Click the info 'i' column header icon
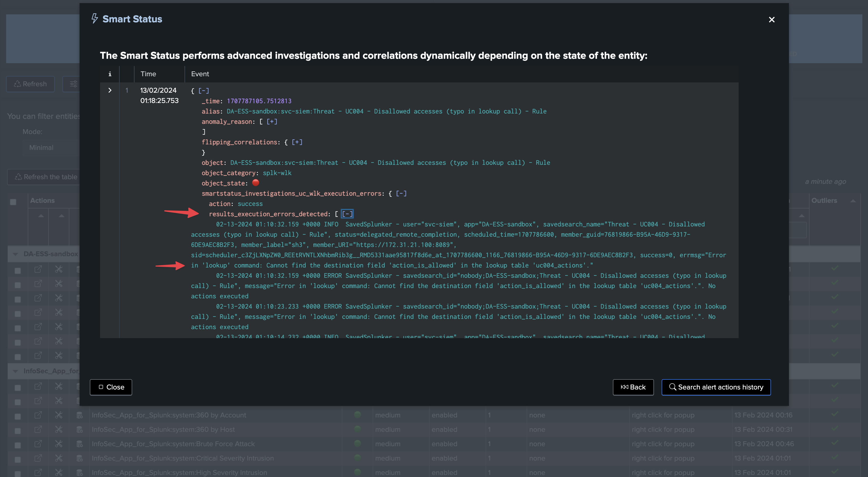The height and width of the screenshot is (477, 868). pos(110,74)
